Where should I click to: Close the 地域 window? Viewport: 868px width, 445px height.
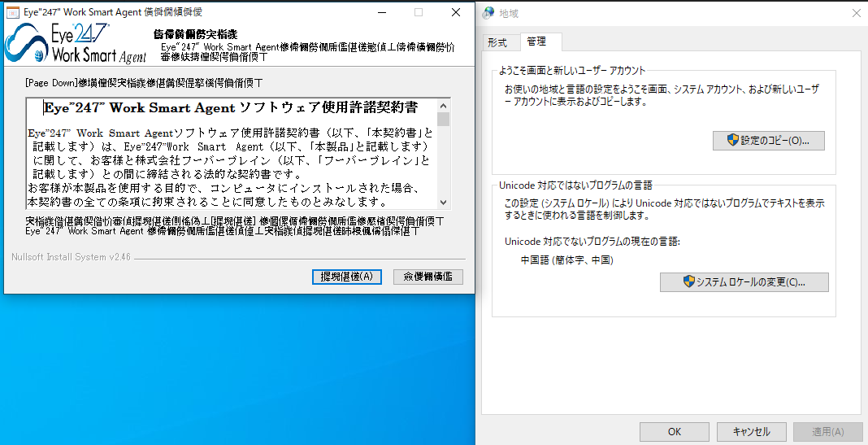856,13
